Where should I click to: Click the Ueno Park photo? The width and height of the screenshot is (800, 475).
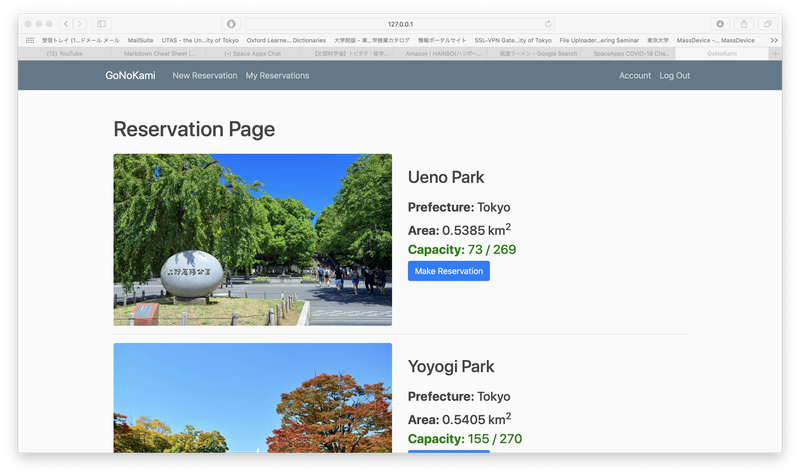(x=253, y=240)
